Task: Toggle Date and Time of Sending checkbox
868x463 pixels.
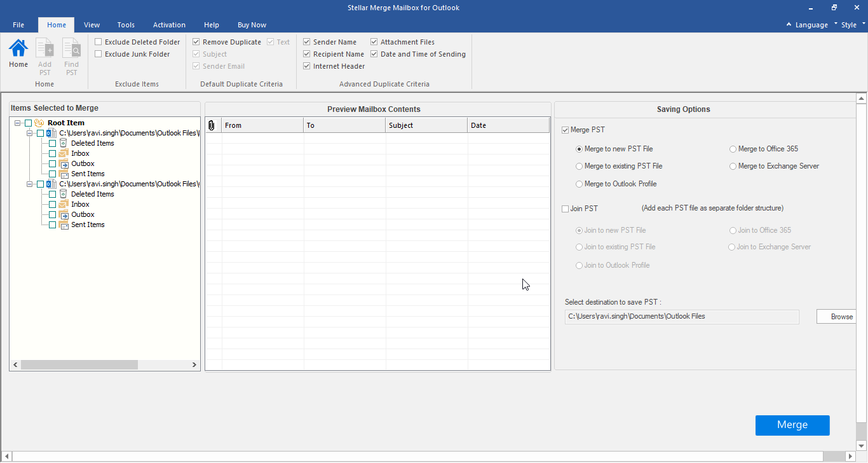Action: 374,54
